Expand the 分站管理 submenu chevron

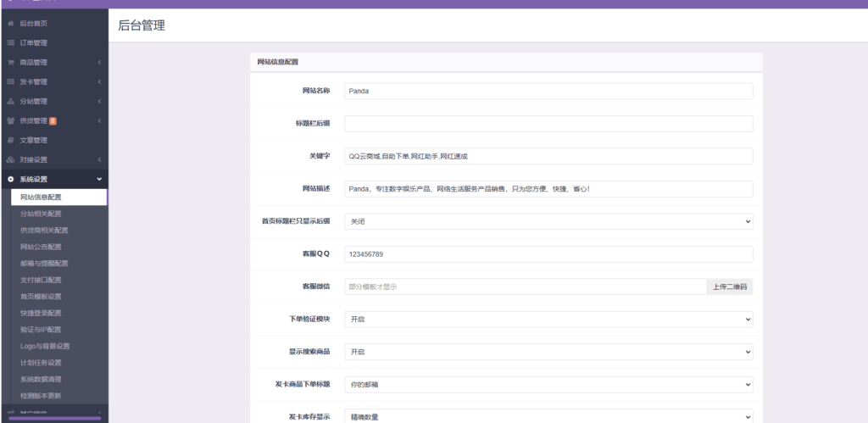[x=100, y=102]
